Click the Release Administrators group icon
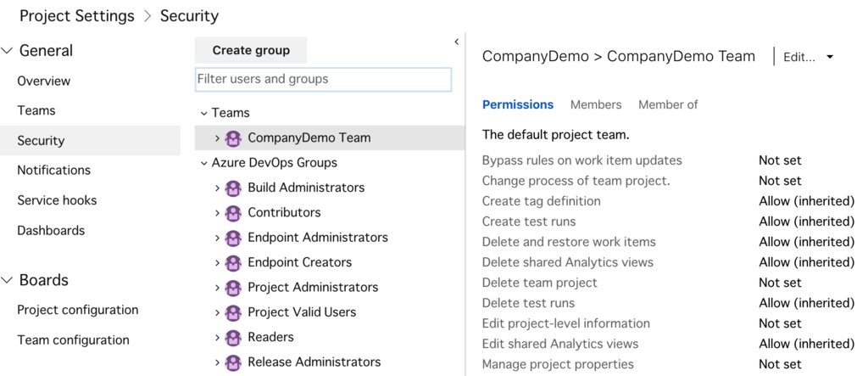Viewport: 868px width, 376px height. pos(233,362)
